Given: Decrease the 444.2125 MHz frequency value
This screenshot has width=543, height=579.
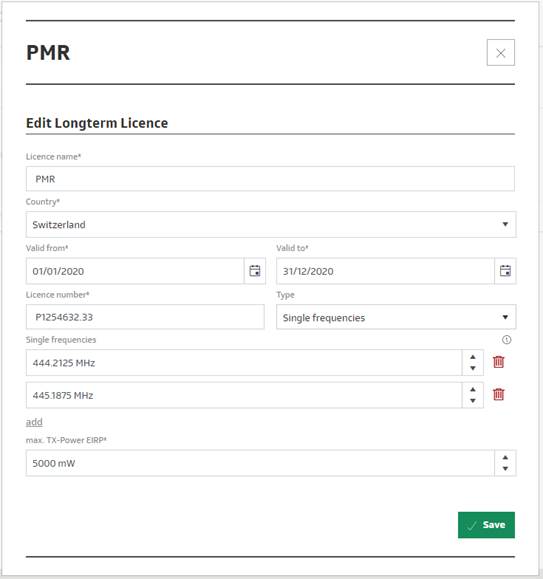Looking at the screenshot, I should [472, 368].
